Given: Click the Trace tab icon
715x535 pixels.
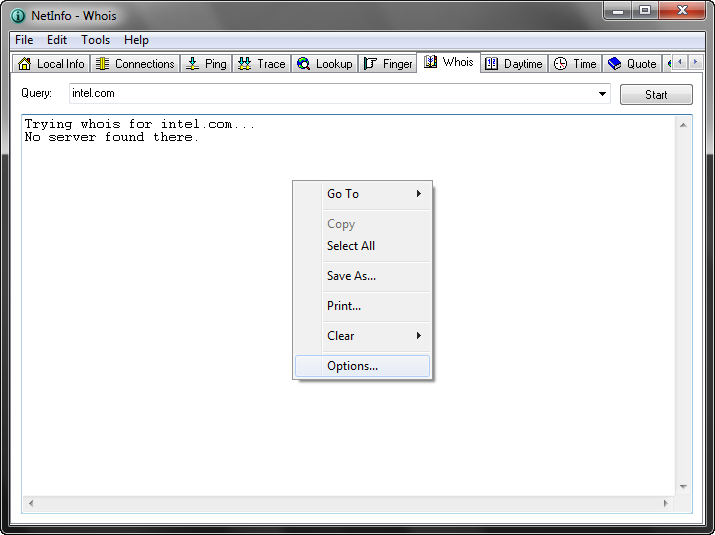Looking at the screenshot, I should tap(244, 64).
